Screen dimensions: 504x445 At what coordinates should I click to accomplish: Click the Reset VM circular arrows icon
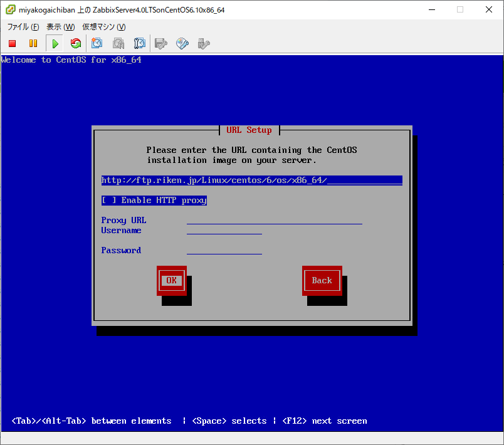(76, 43)
